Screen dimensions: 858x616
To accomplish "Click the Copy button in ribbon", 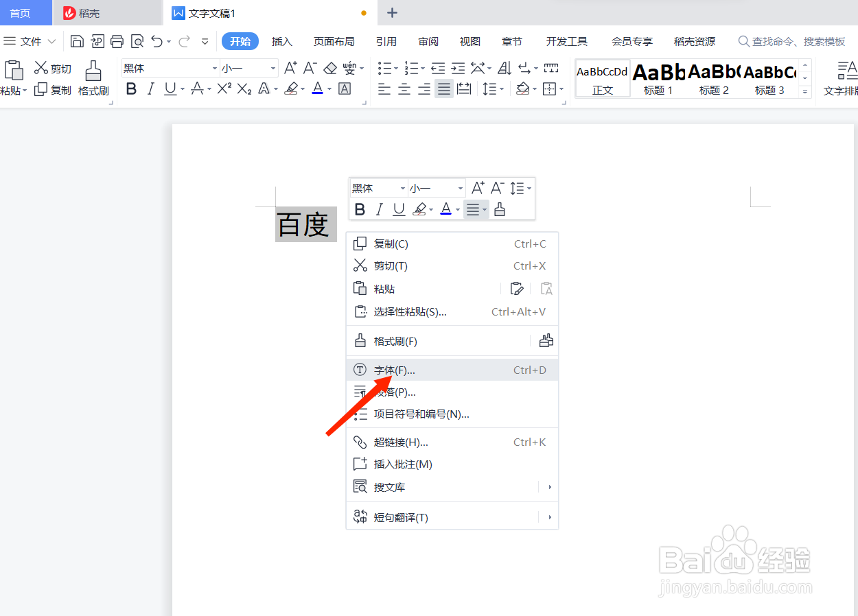I will [53, 90].
